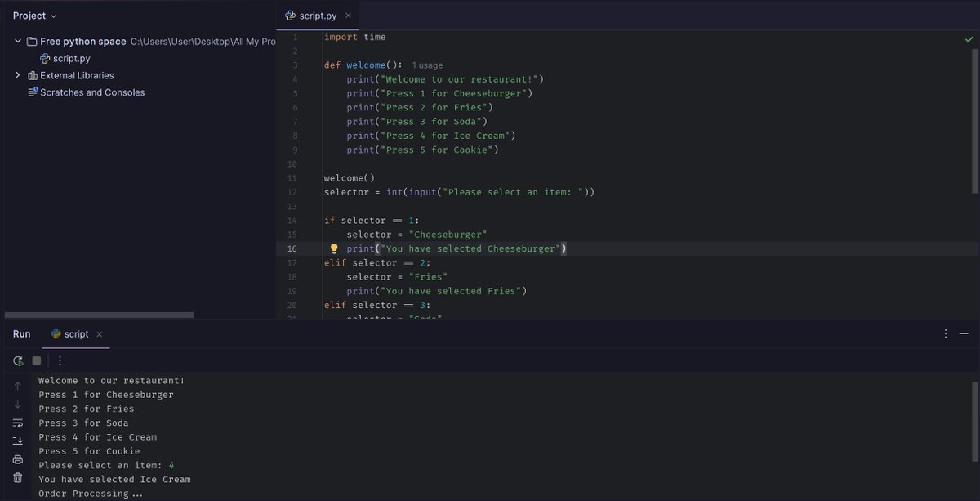Click the project path text C:\Users\User\Desktop

tap(203, 42)
